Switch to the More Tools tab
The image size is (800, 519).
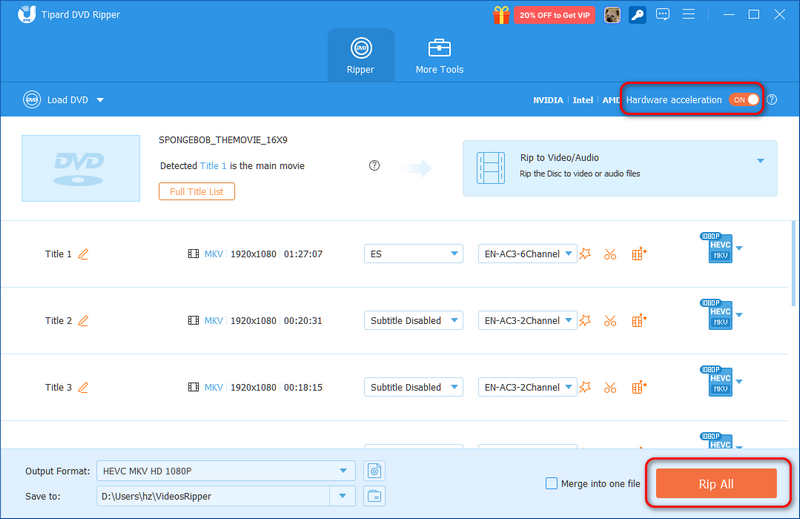click(439, 56)
